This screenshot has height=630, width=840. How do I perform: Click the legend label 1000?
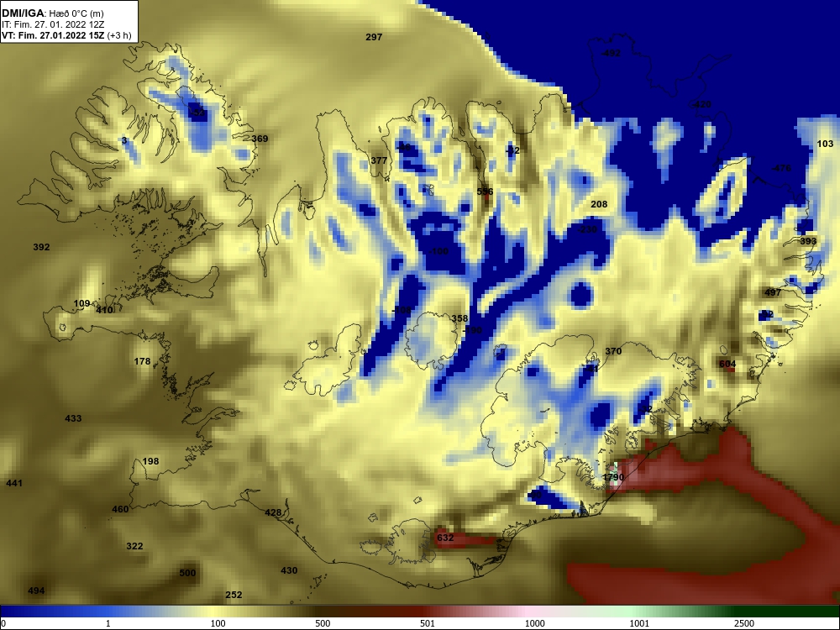(x=534, y=623)
